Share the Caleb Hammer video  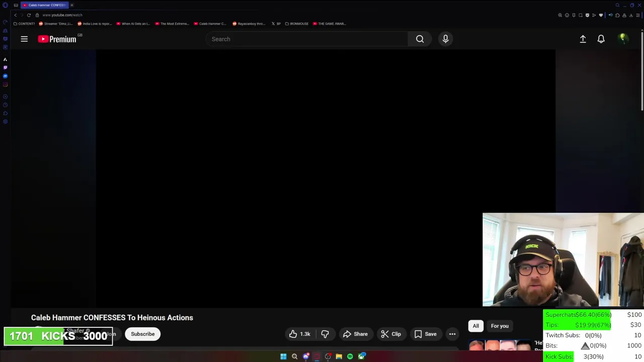click(355, 334)
